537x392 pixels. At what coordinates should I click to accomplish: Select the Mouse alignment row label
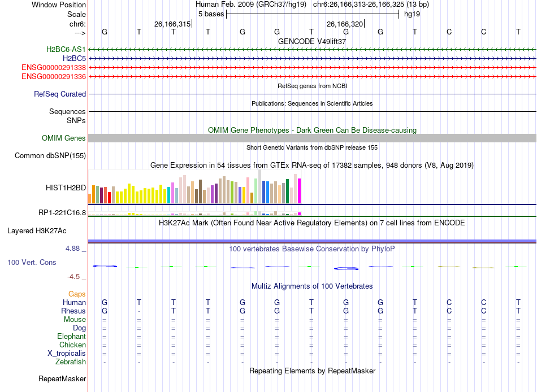(x=75, y=320)
